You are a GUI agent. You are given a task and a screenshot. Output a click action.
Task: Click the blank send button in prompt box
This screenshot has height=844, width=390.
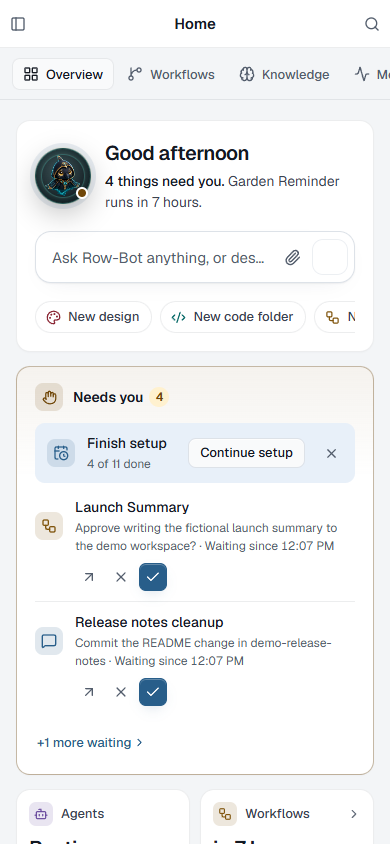tap(330, 257)
